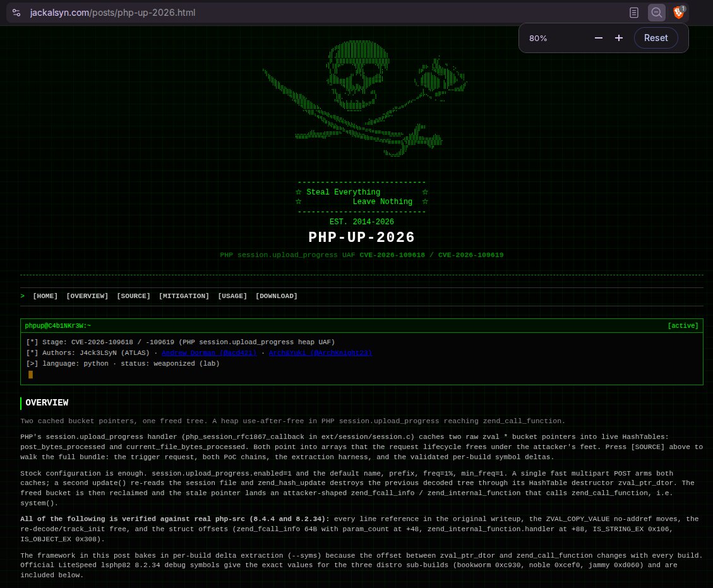The width and height of the screenshot is (713, 588).
Task: Open the [MITIGATION] navigation item
Action: click(184, 296)
